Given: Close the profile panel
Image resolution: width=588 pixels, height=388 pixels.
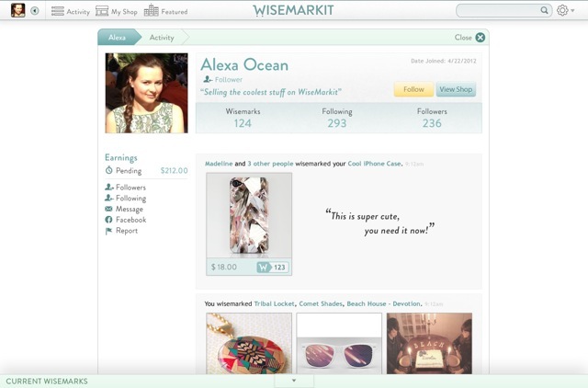Looking at the screenshot, I should [480, 38].
